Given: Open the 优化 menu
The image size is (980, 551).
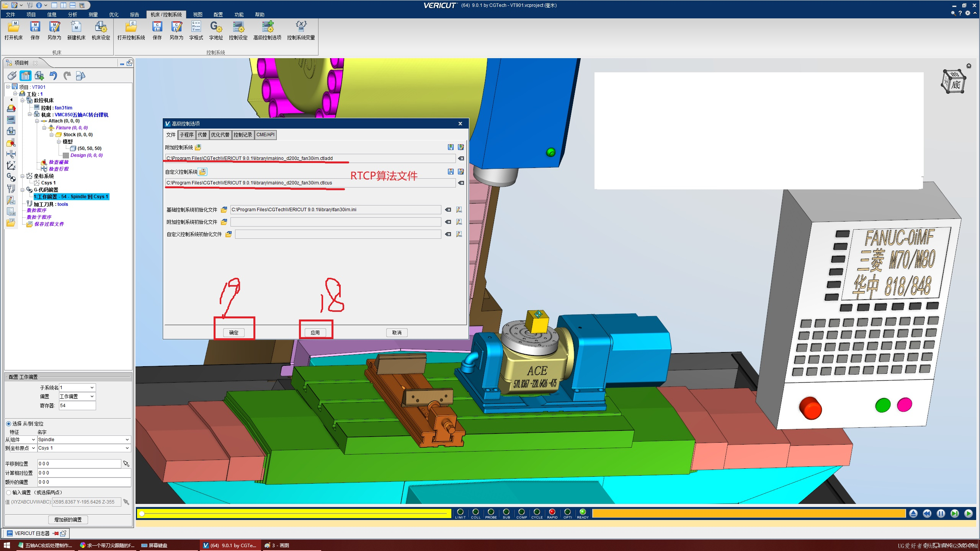Looking at the screenshot, I should (x=114, y=15).
